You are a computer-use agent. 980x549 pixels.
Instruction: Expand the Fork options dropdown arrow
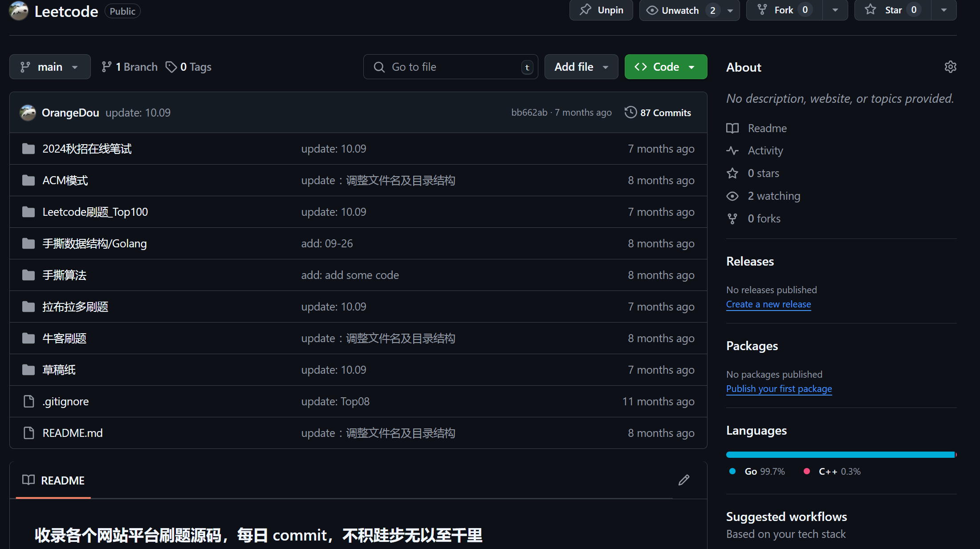click(835, 10)
